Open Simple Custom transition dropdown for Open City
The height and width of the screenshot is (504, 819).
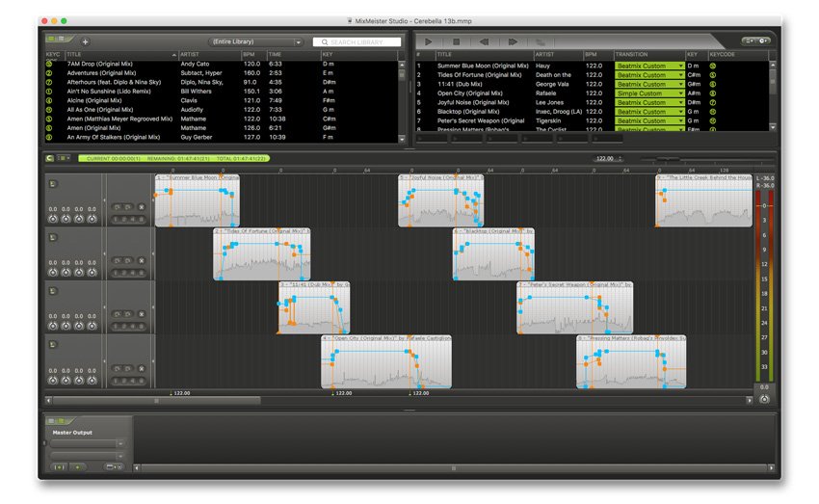tap(680, 93)
